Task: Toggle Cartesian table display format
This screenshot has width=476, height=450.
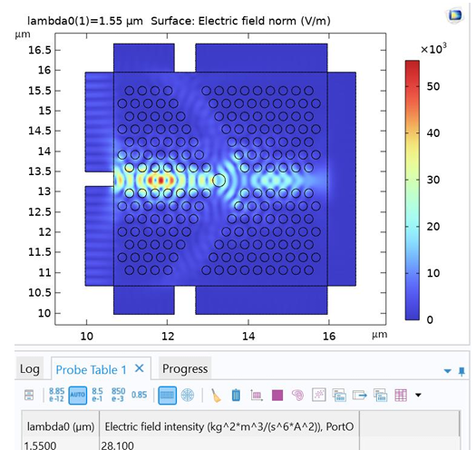Action: pos(167,396)
